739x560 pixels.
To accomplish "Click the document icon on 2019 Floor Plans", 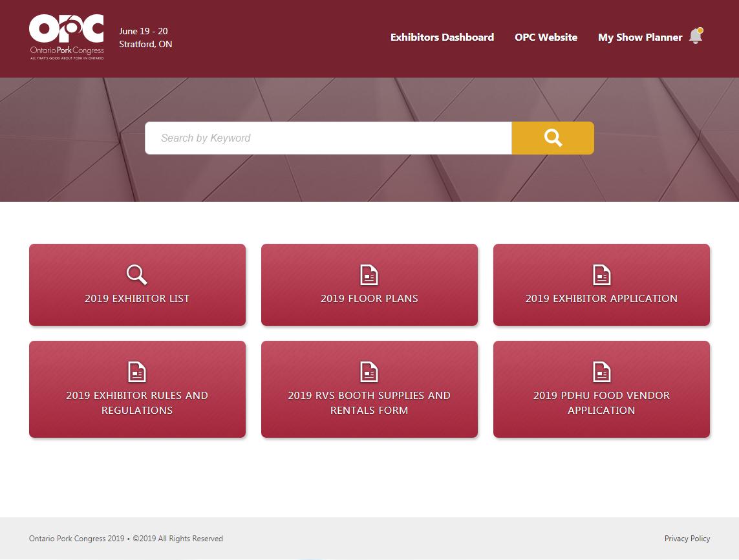I will (x=369, y=275).
